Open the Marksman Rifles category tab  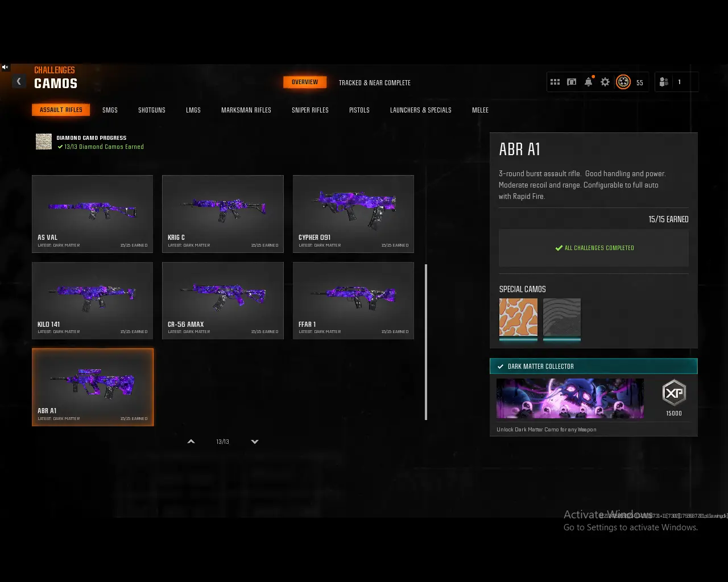[246, 110]
